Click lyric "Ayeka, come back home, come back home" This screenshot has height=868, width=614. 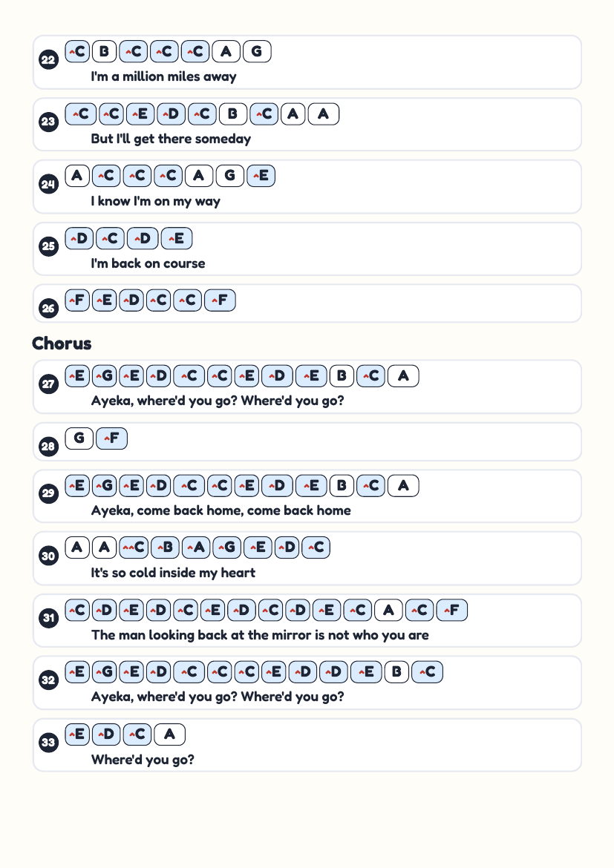click(221, 510)
